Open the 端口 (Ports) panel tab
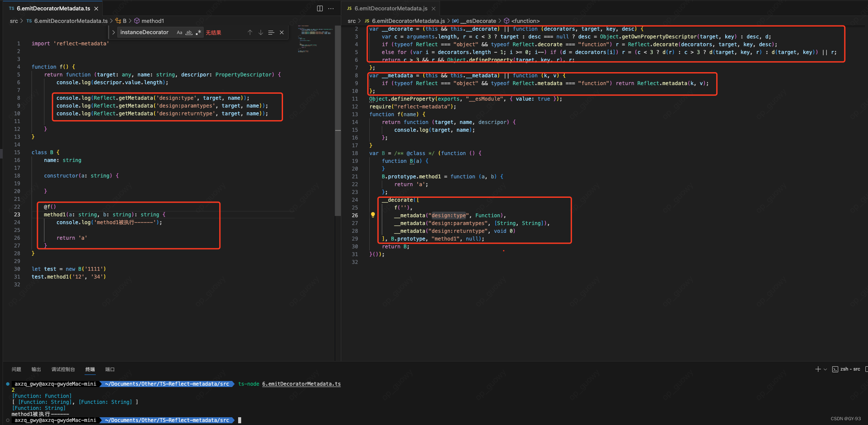The height and width of the screenshot is (425, 868). [110, 369]
